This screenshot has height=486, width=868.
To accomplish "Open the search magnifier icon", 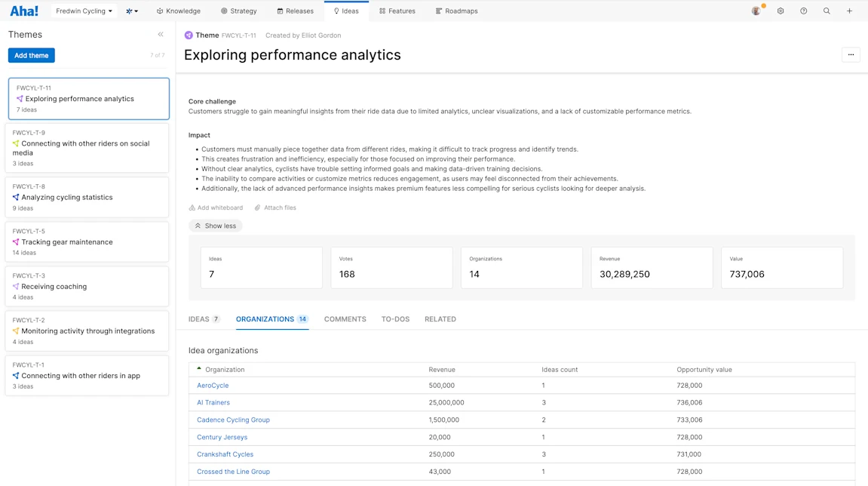I will (x=827, y=11).
